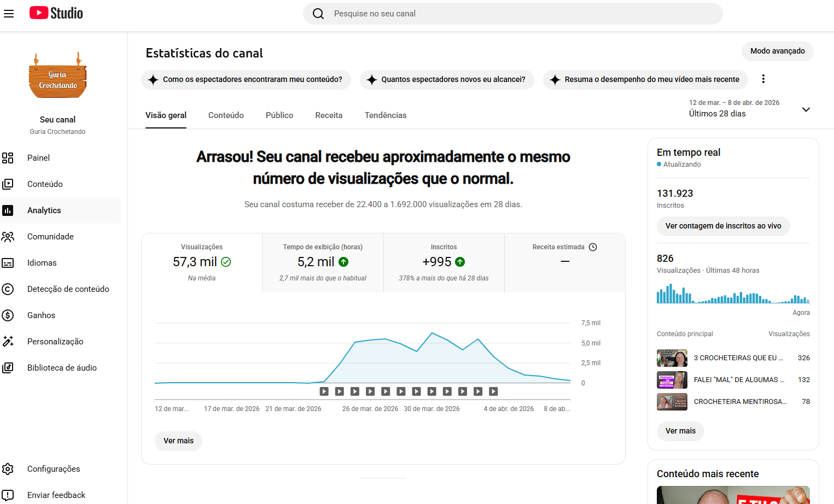The width and height of the screenshot is (834, 504).
Task: Go to Detecção de conteúdo
Action: tap(68, 289)
